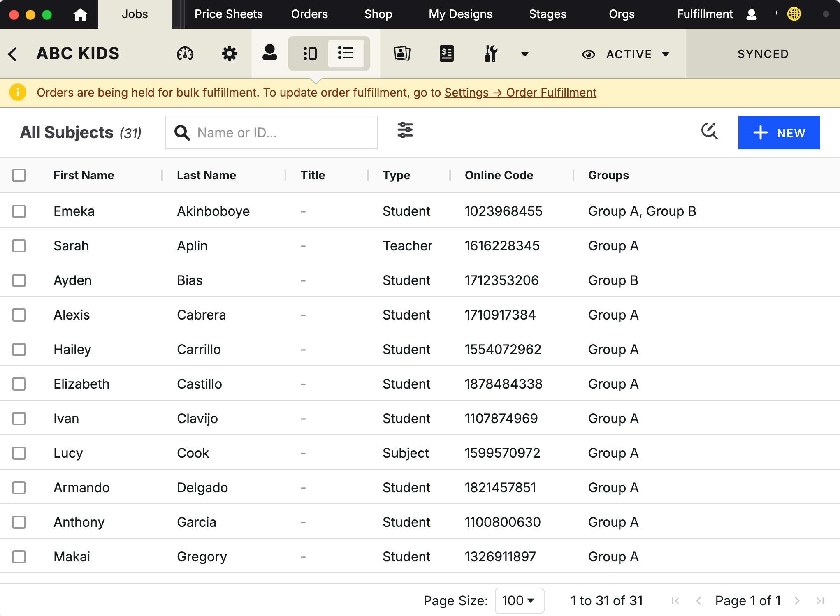Tick the checkbox for Lucy Cook
Viewport: 840px width, 616px height.
click(x=19, y=453)
